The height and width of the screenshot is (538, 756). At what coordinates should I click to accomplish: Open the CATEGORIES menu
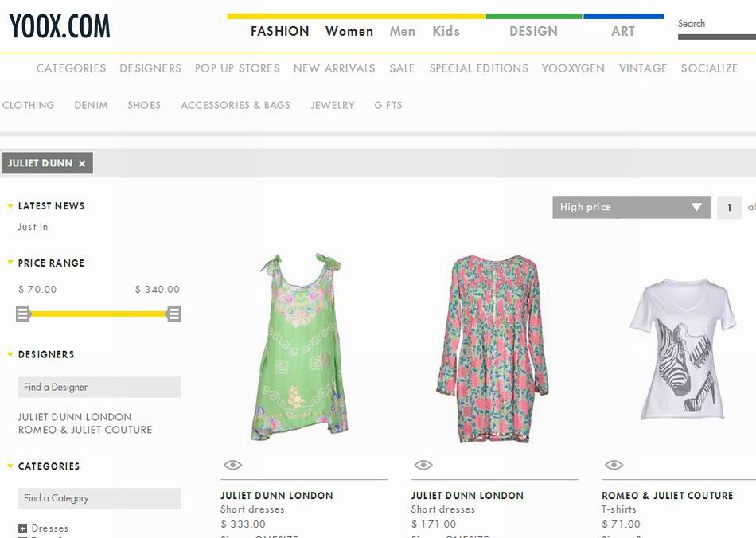71,68
